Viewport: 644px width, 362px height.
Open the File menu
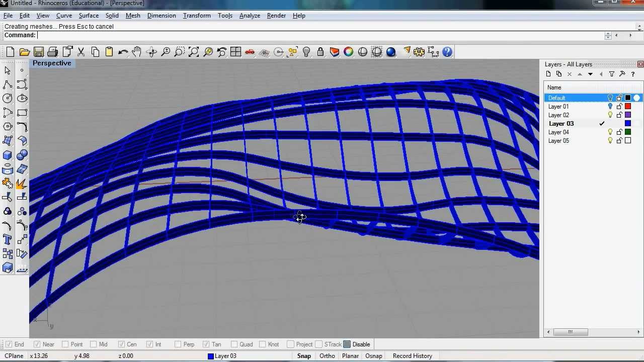pyautogui.click(x=8, y=16)
